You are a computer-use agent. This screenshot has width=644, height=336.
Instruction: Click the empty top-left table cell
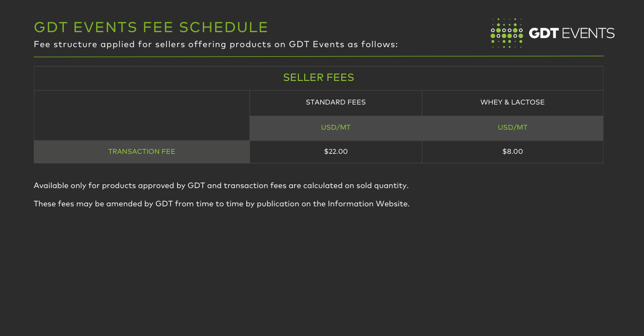pos(142,115)
